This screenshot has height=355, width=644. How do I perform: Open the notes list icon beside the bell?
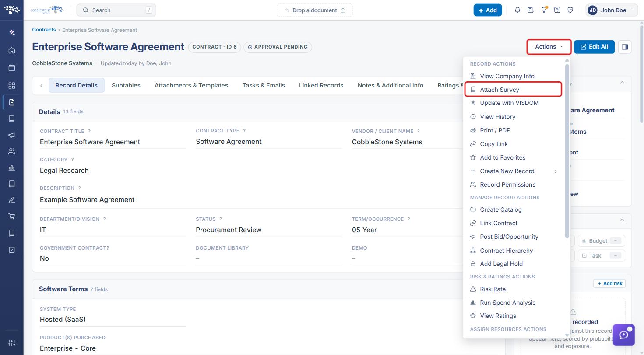531,10
